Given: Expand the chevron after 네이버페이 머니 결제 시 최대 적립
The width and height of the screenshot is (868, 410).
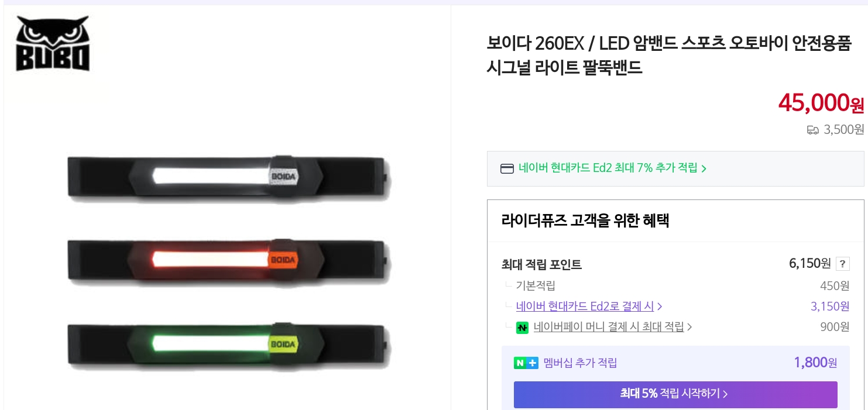Looking at the screenshot, I should point(689,328).
